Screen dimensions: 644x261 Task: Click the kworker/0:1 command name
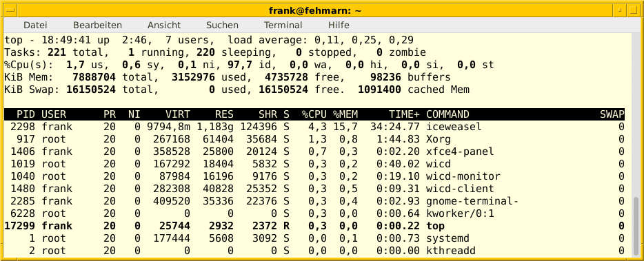click(460, 213)
